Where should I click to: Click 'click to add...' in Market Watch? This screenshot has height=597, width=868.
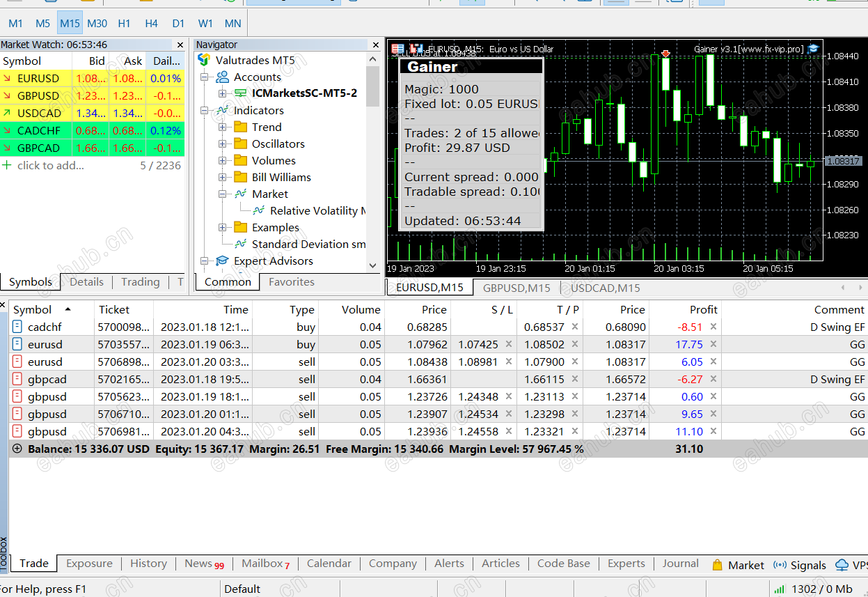click(50, 166)
